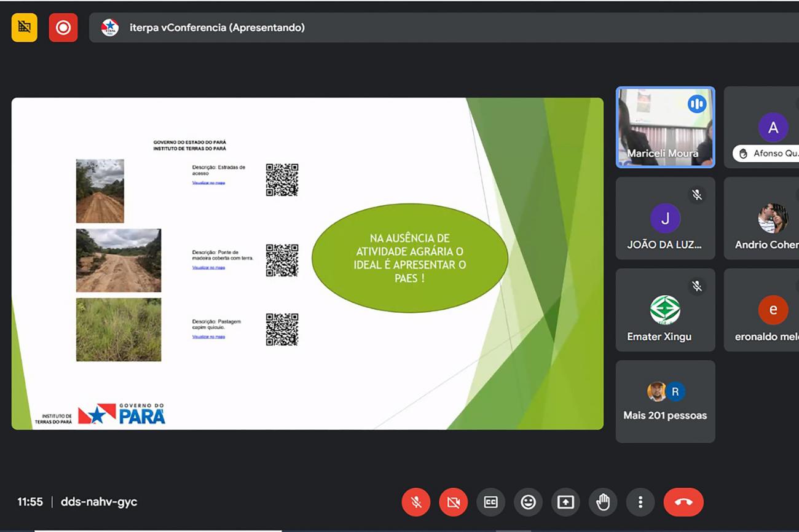Raise your hand
The image size is (799, 532).
(603, 502)
